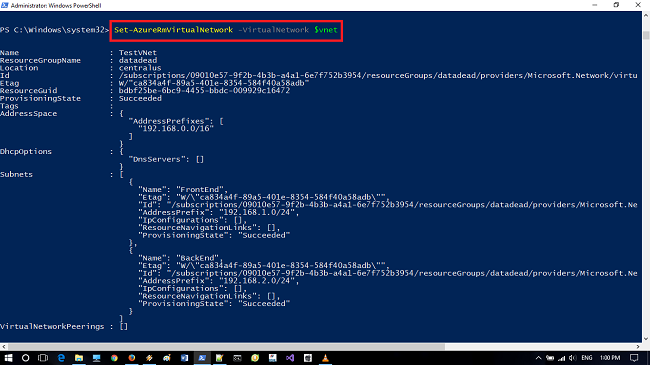This screenshot has height=365, width=650.
Task: Click the horizontal scrollbar right arrow
Action: pos(638,347)
